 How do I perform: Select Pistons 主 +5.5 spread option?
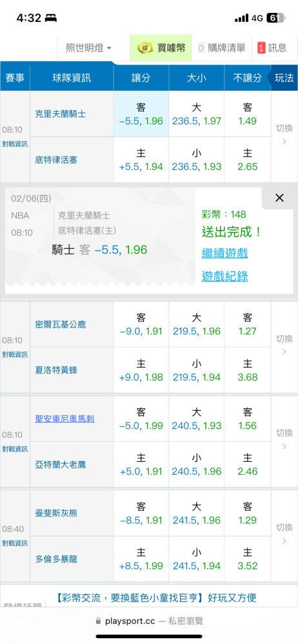coord(141,160)
